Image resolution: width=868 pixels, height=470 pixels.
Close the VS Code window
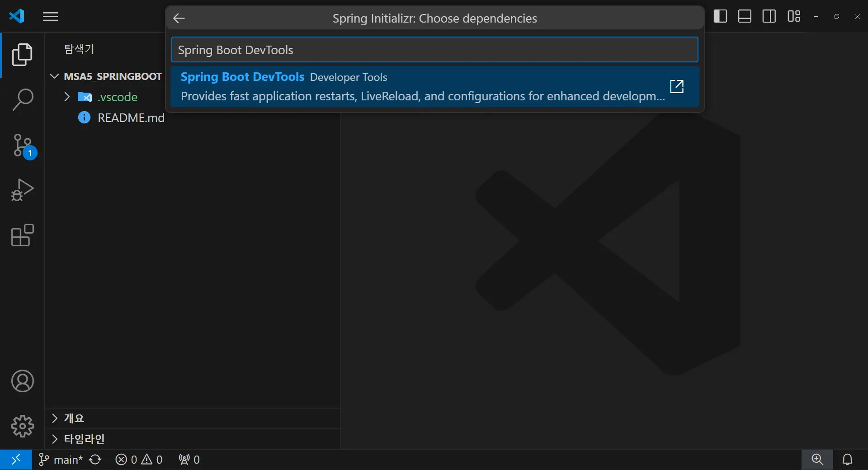pos(858,16)
